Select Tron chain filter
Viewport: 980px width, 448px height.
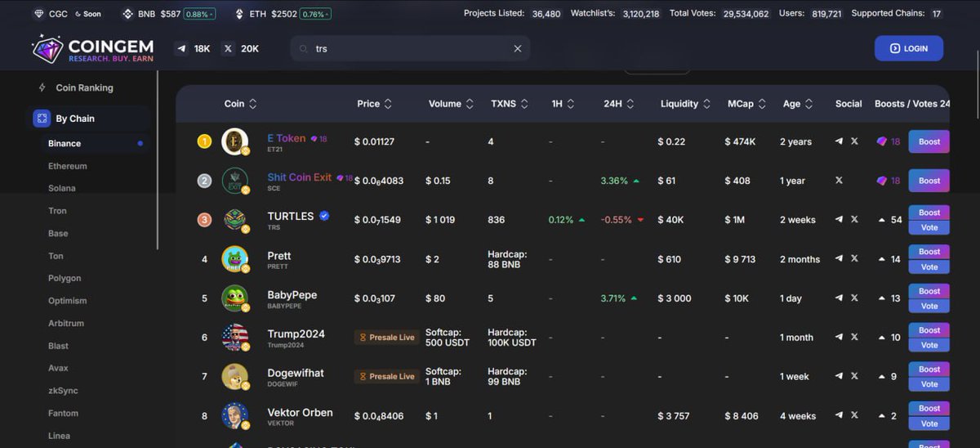57,211
